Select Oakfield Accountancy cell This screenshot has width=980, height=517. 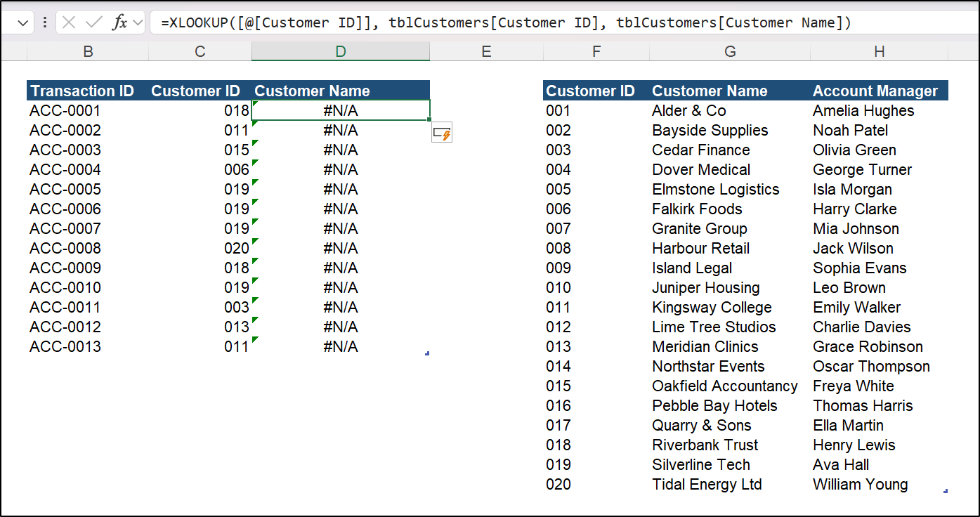pos(730,386)
